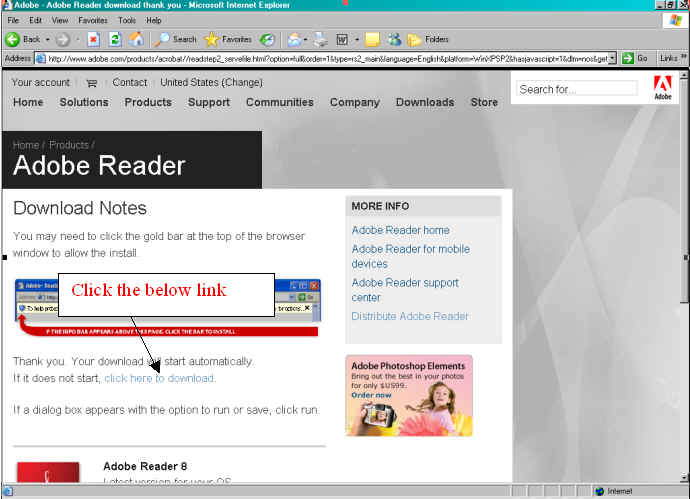Screen dimensions: 690x499
Task: Go to the Home page icon
Action: [x=136, y=39]
